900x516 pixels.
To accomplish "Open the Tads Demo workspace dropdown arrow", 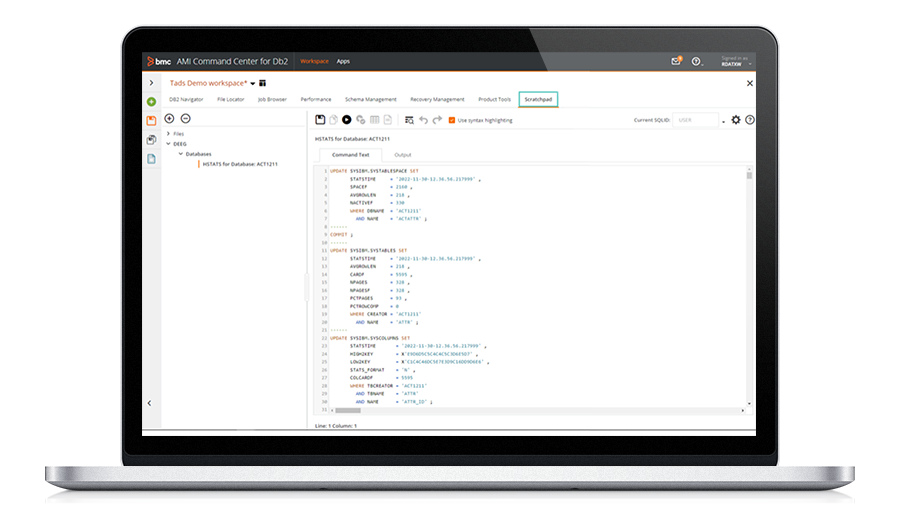I will (x=252, y=83).
